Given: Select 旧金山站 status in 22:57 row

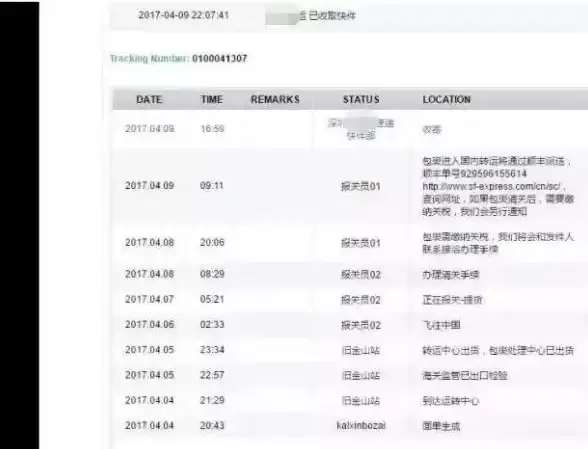Looking at the screenshot, I should pyautogui.click(x=361, y=375).
